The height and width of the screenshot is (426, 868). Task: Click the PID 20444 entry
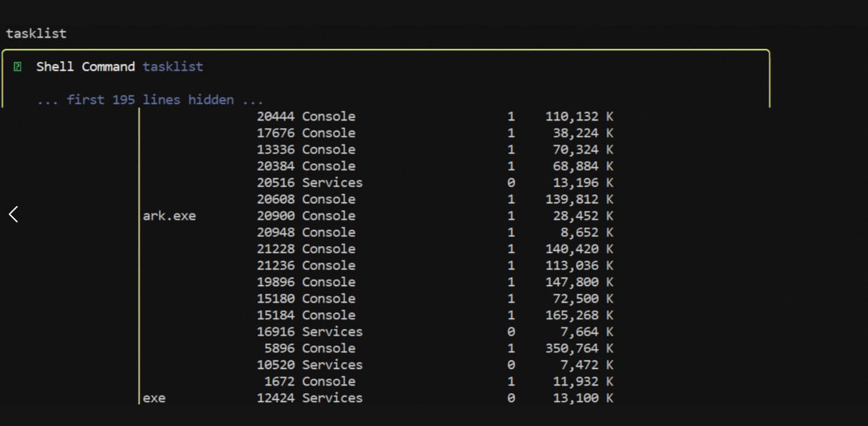tap(275, 117)
